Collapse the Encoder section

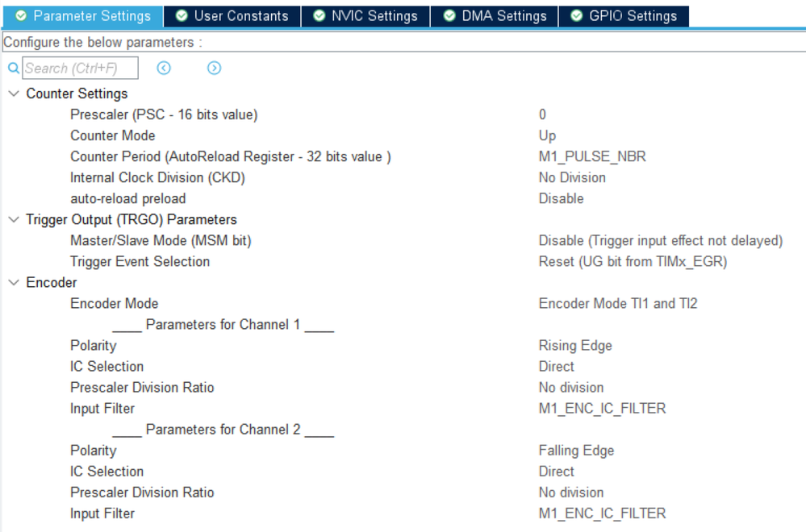coord(14,282)
